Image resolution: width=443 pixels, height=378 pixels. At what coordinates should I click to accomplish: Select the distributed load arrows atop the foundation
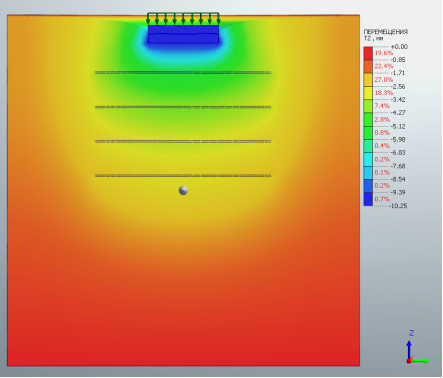click(183, 19)
